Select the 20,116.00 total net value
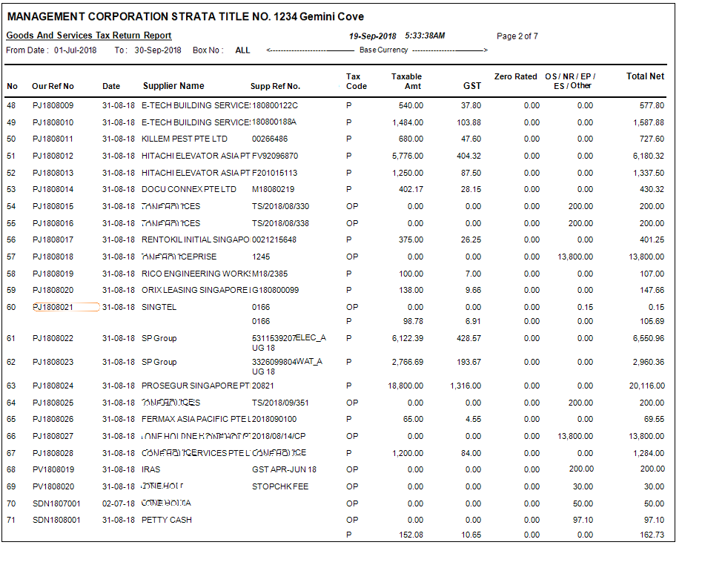Viewport: 702px width, 588px height. click(x=646, y=386)
